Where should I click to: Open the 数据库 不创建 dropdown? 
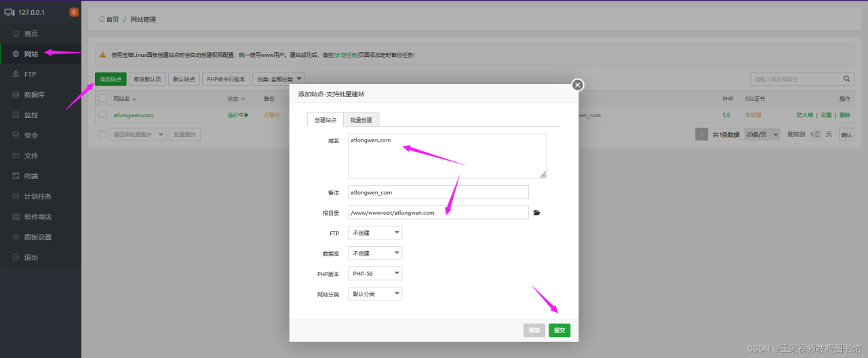375,253
